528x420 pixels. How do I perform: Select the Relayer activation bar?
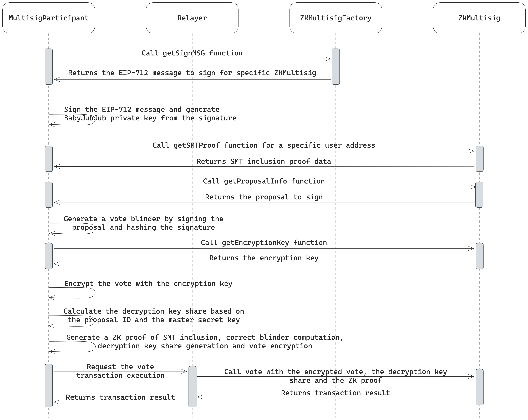(192, 387)
